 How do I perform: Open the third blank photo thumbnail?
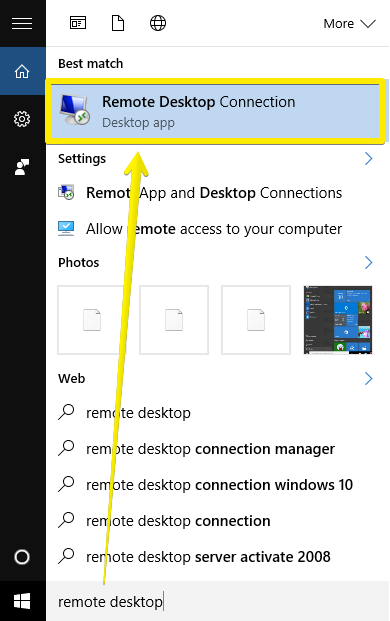coord(256,320)
